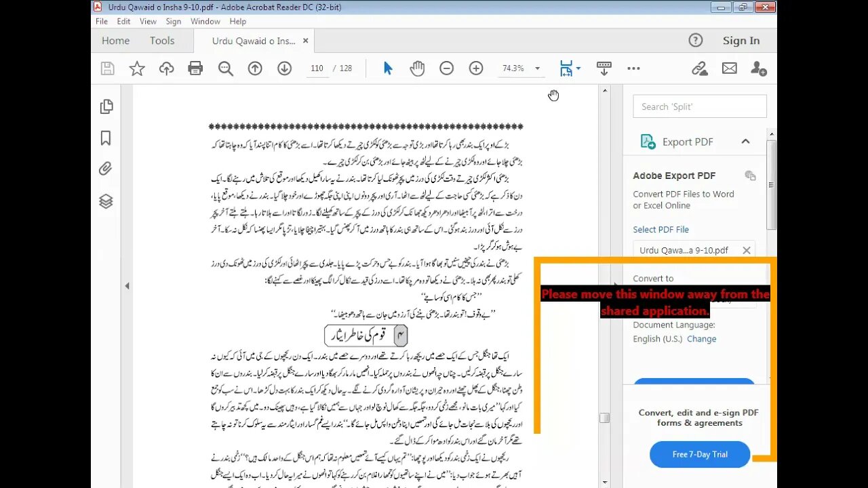Remove the selected Urdu Qawa PDF file
The height and width of the screenshot is (488, 868).
(747, 250)
